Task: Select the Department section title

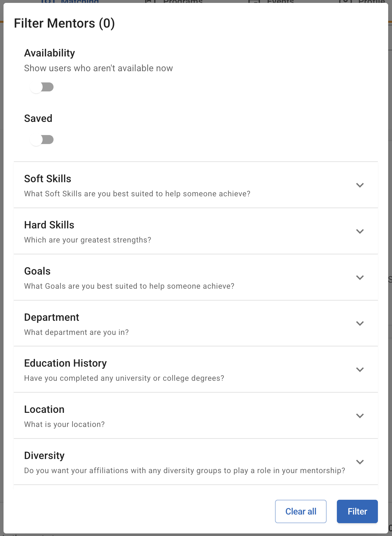Action: coord(52,317)
